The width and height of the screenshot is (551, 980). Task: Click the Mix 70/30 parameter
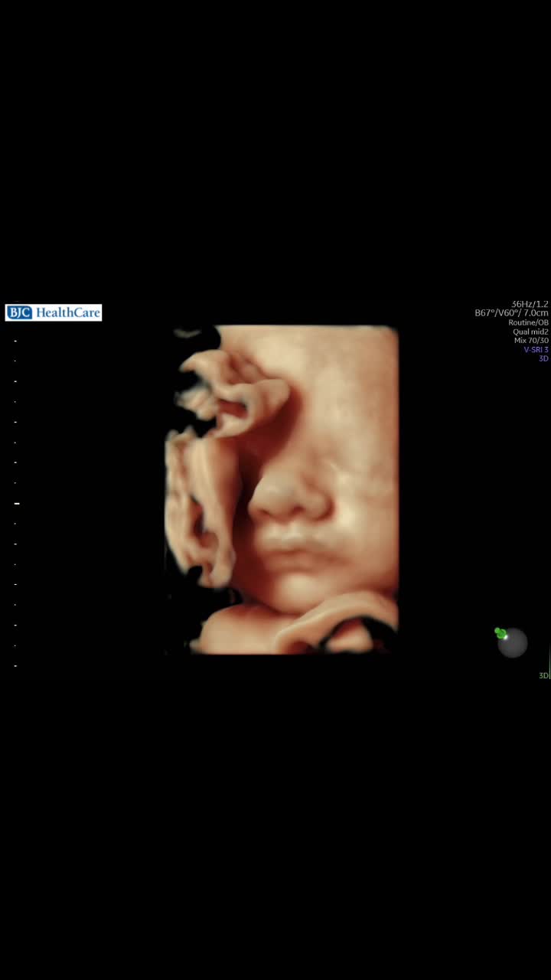click(x=531, y=340)
